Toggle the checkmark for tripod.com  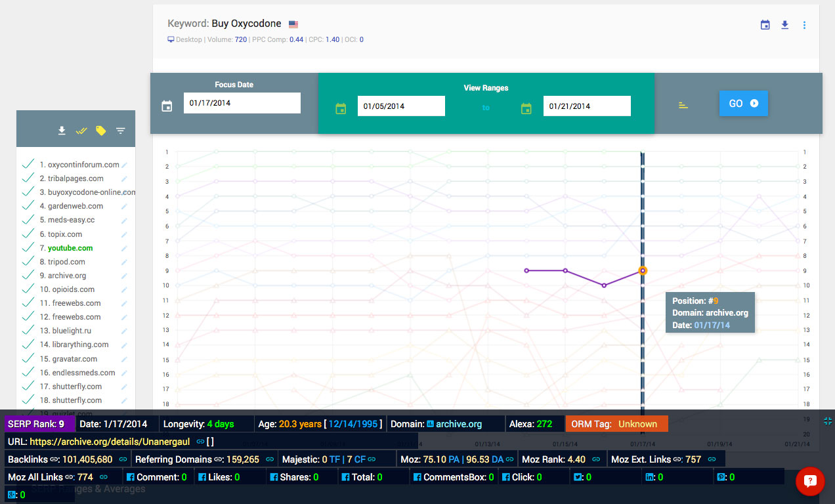pos(28,261)
